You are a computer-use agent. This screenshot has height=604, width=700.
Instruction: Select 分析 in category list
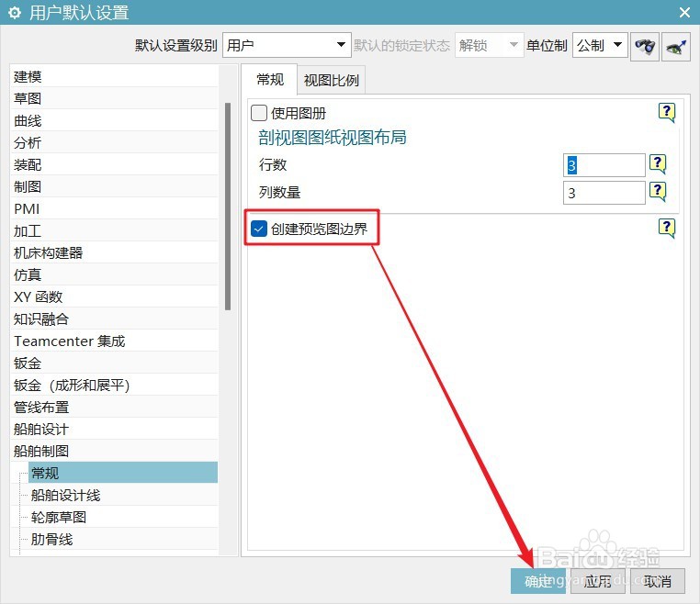pyautogui.click(x=114, y=143)
